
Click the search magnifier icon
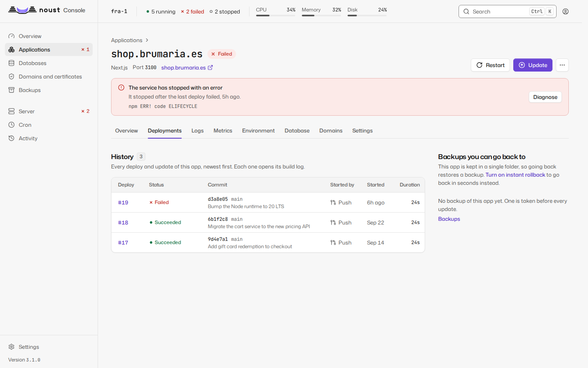(x=466, y=11)
